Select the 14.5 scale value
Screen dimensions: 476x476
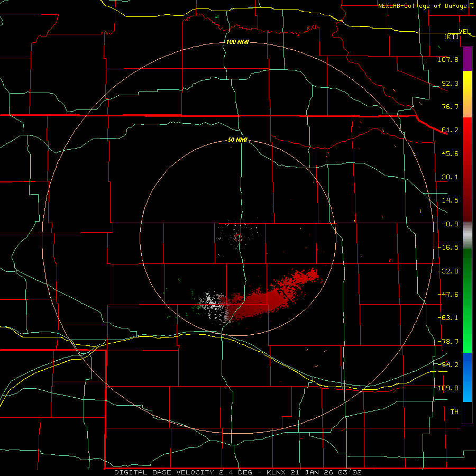[x=450, y=200]
